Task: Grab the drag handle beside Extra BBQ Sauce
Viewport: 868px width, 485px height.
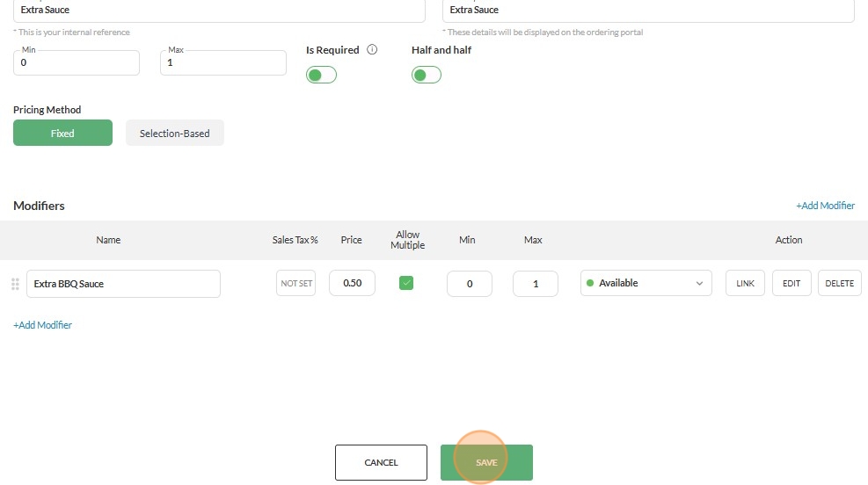Action: tap(16, 284)
